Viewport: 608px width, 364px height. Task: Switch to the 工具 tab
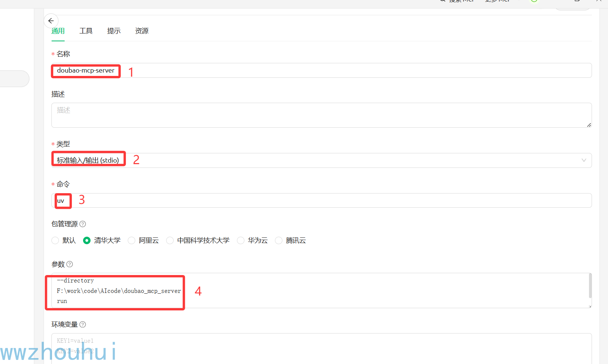pyautogui.click(x=86, y=31)
